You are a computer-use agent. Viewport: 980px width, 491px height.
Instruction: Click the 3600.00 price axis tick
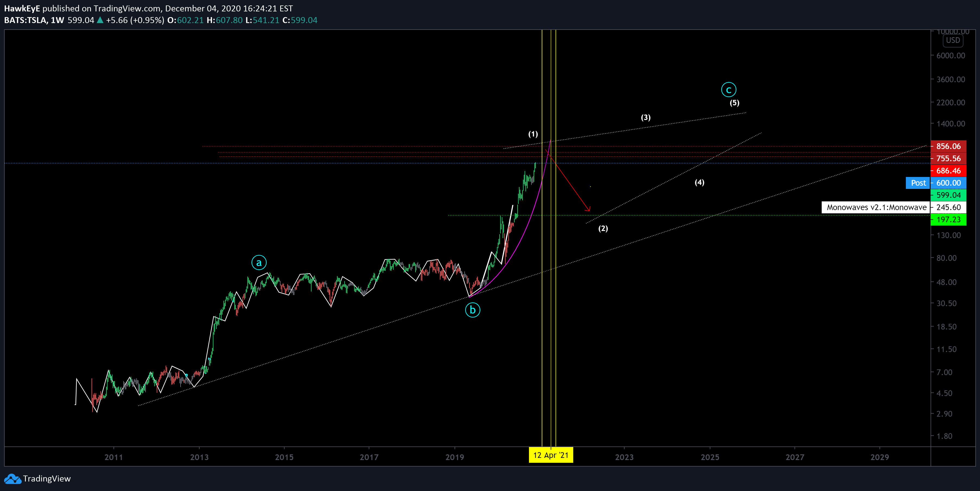(951, 80)
